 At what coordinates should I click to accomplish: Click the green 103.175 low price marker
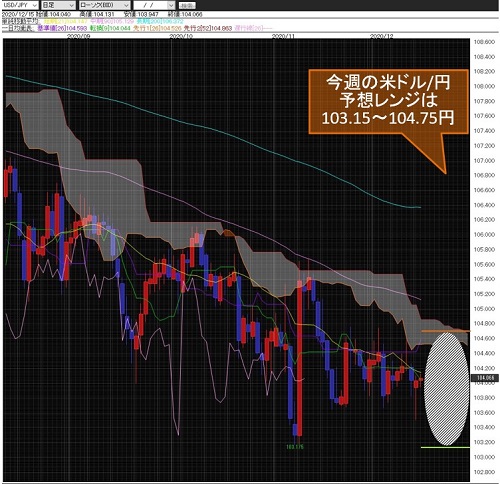click(x=295, y=447)
